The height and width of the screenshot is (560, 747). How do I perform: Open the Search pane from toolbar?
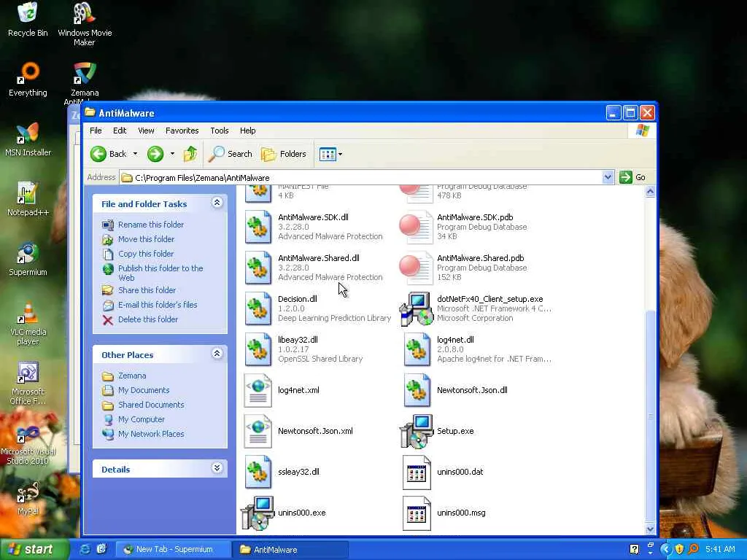click(231, 154)
